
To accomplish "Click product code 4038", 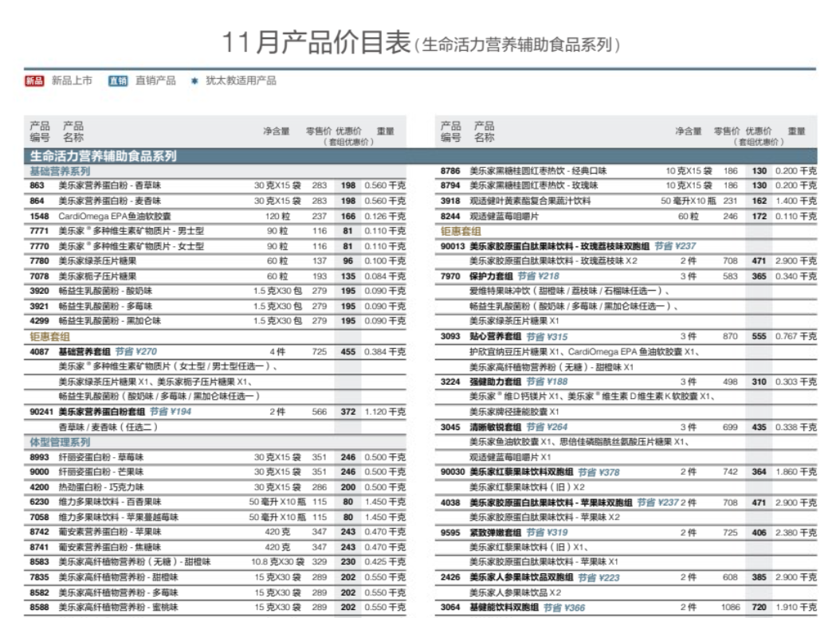I will 450,503.
